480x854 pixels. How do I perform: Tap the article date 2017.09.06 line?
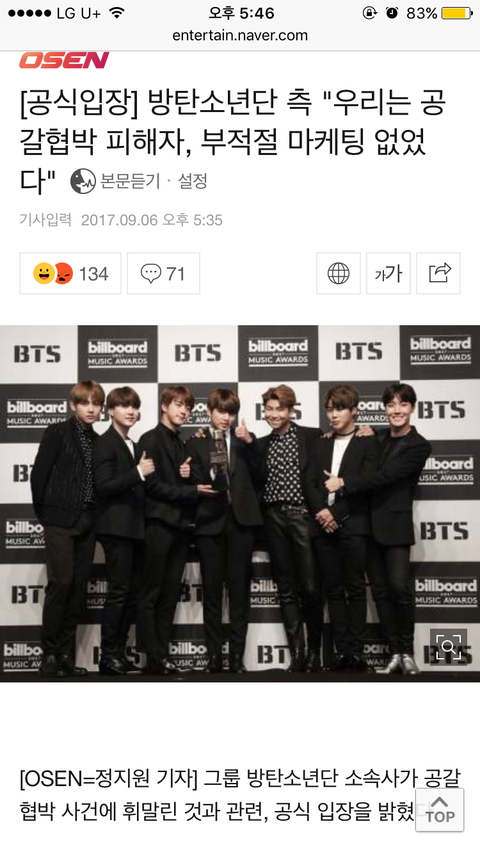(121, 220)
